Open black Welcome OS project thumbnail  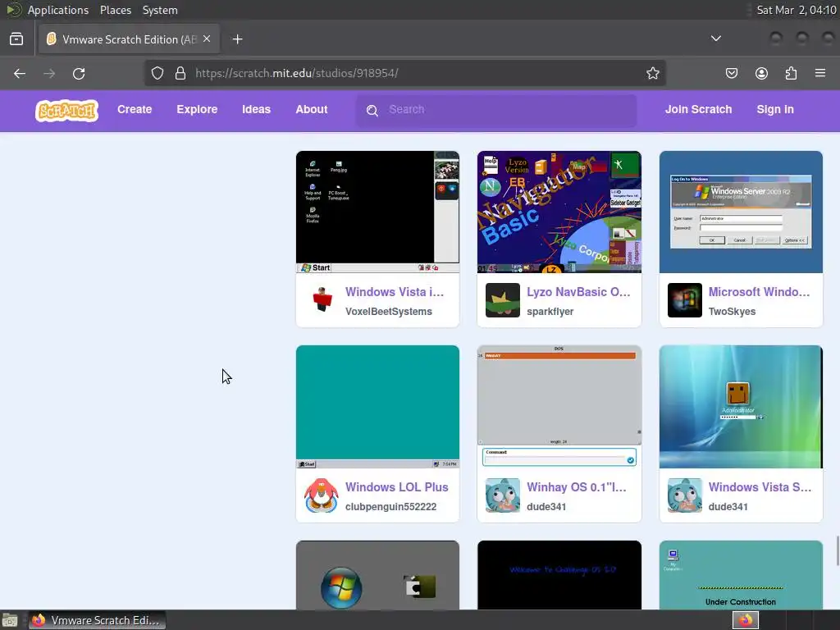(559, 575)
